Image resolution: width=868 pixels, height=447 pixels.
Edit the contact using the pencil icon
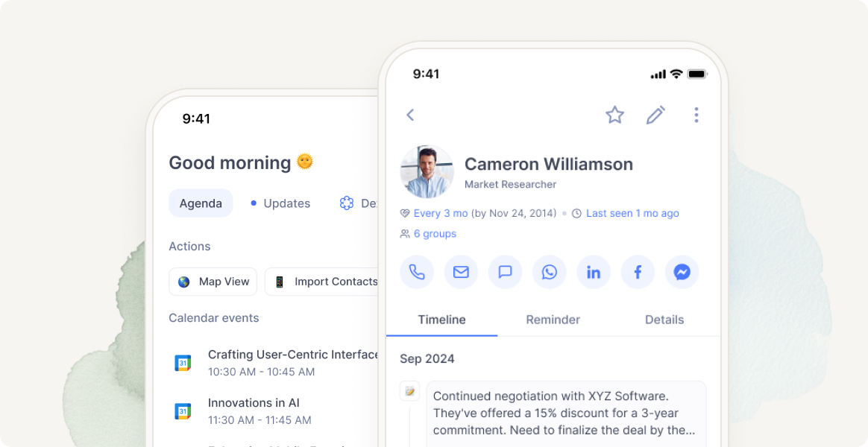click(x=656, y=115)
